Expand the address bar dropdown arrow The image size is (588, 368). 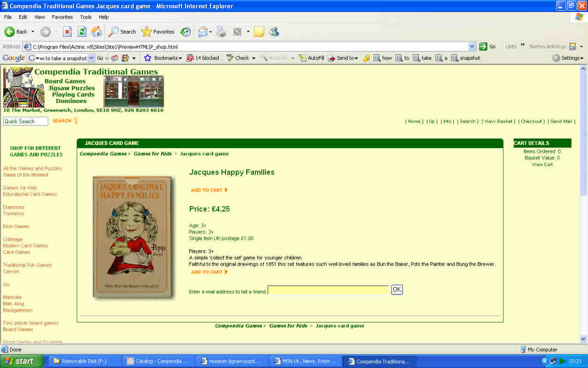(x=472, y=46)
